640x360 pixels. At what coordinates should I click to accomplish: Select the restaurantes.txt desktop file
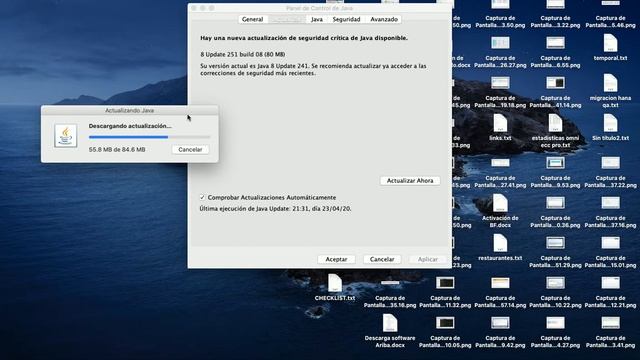coord(500,244)
